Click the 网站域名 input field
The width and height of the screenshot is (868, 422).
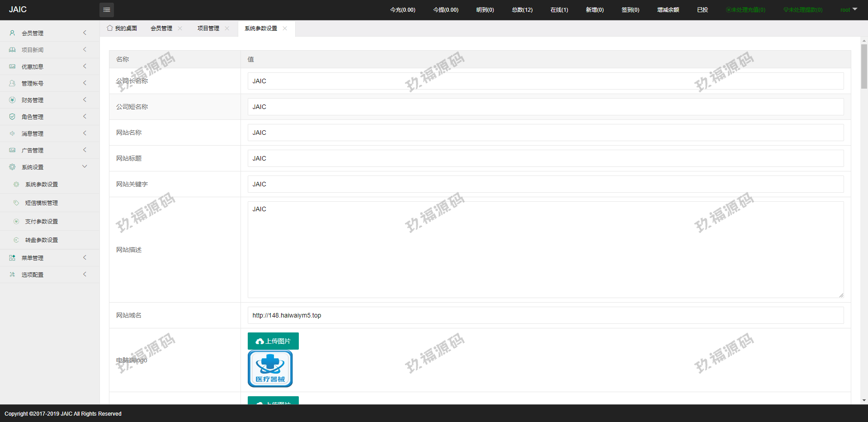click(x=545, y=315)
